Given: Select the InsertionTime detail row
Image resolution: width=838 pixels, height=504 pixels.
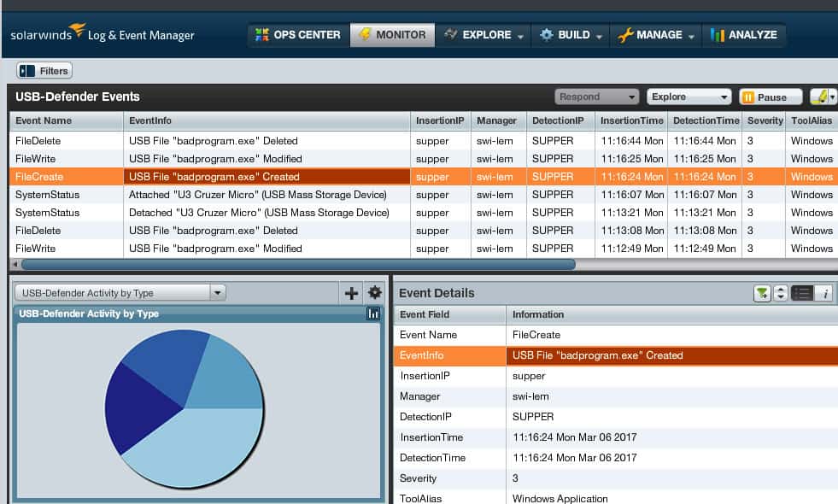Looking at the screenshot, I should (616, 437).
